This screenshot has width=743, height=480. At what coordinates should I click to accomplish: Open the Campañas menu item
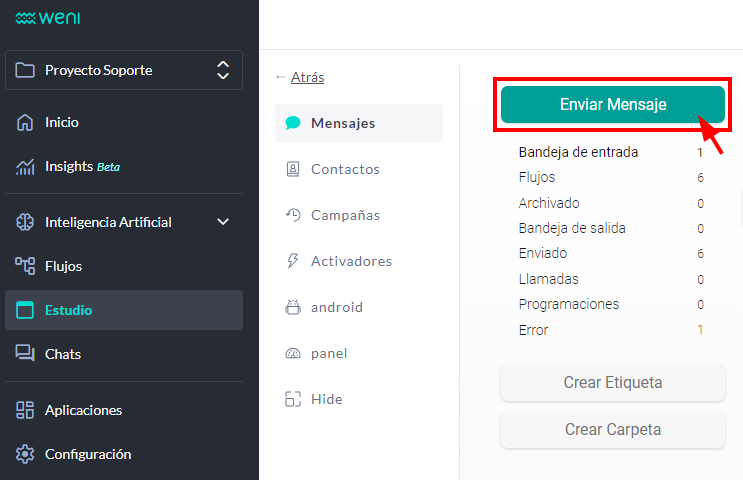[344, 215]
